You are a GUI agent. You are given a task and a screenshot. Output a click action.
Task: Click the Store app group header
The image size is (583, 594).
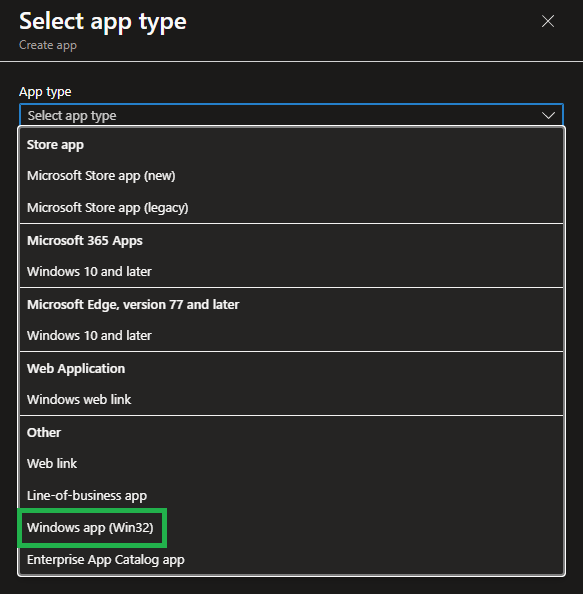55,145
